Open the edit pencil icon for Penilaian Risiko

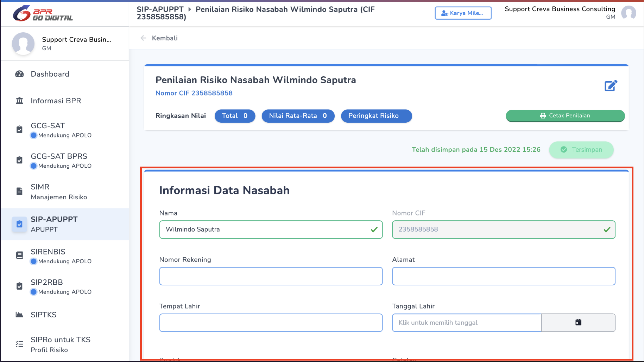pyautogui.click(x=611, y=86)
